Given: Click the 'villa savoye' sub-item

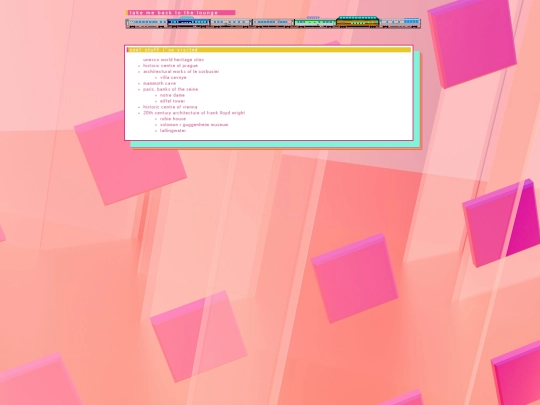Looking at the screenshot, I should 173,77.
